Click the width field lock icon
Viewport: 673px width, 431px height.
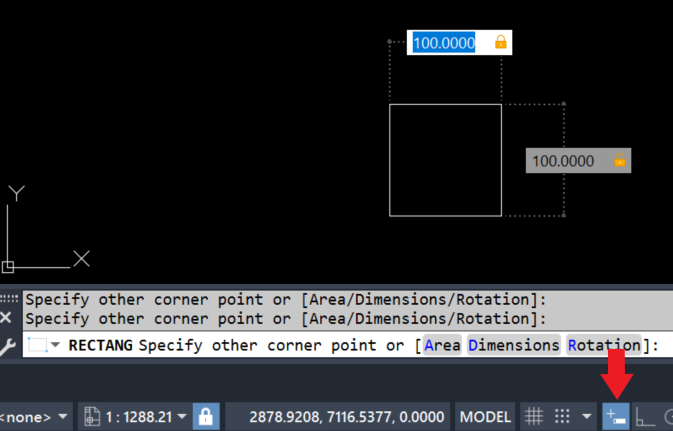(500, 42)
